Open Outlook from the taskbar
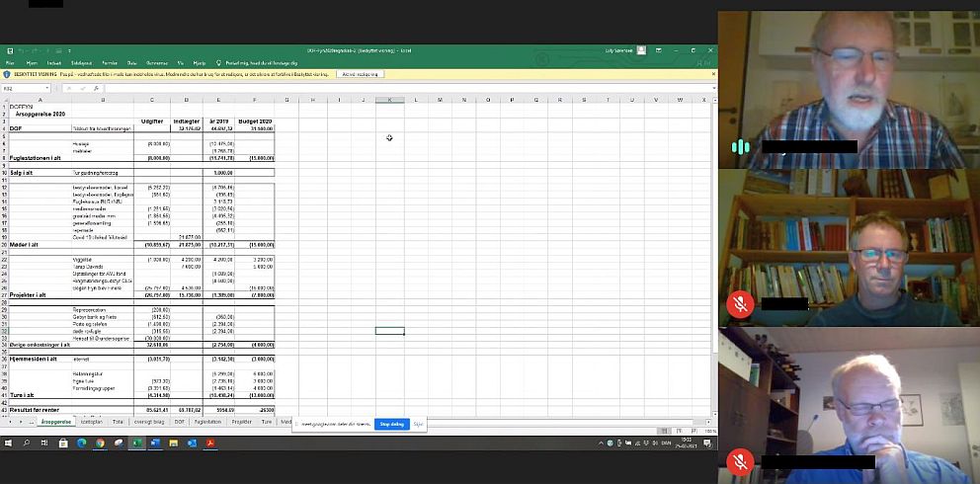 tap(193, 444)
